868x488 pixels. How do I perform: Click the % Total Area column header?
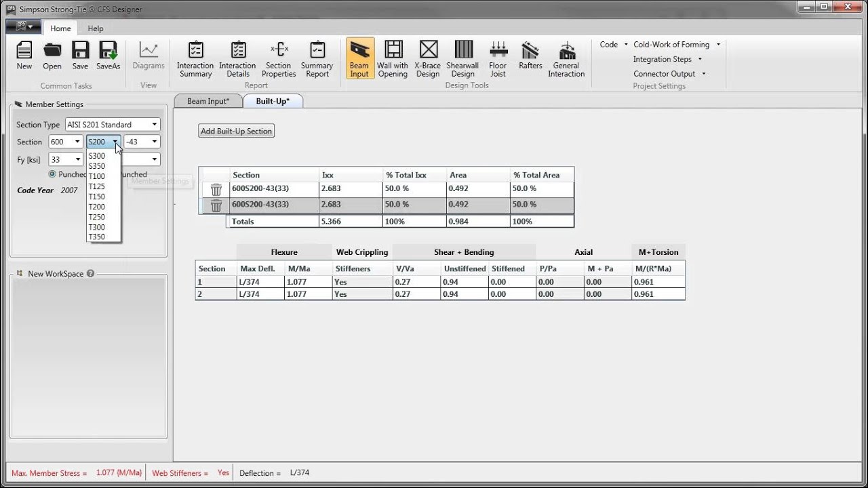(542, 175)
